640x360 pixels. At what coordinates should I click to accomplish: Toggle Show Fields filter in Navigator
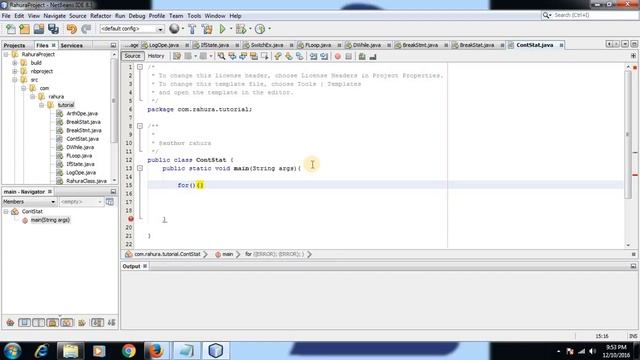(24, 323)
